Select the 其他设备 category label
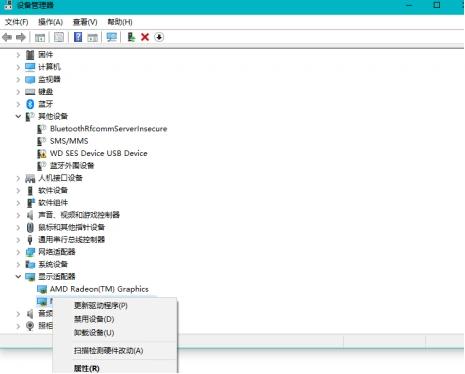Viewport: 465px width, 374px height. [x=53, y=116]
